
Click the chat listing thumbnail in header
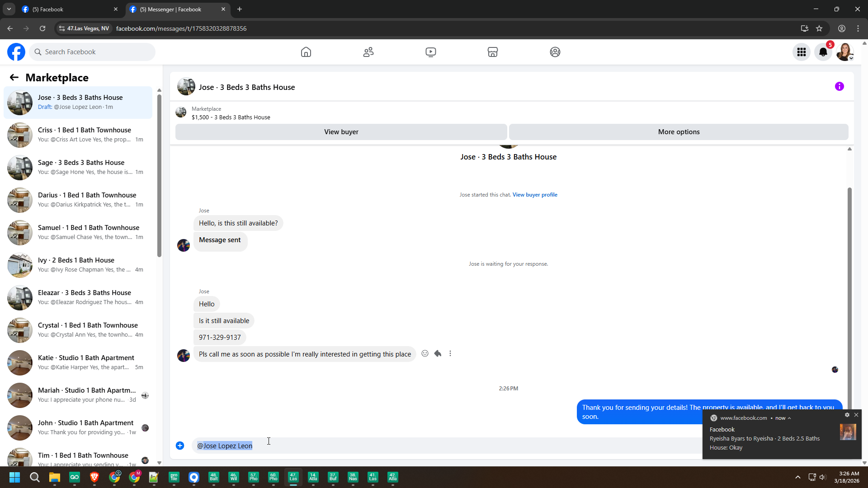click(x=186, y=87)
